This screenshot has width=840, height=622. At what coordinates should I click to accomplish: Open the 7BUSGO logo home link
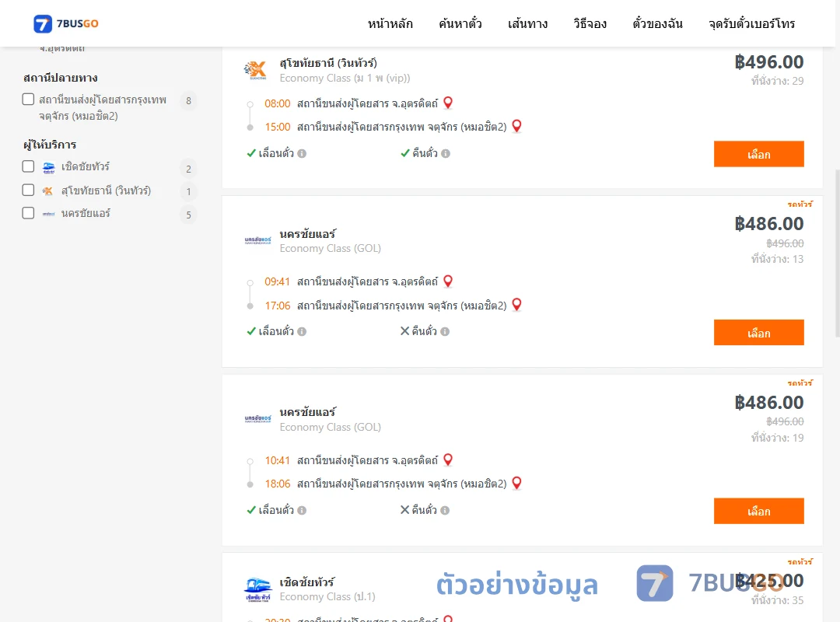(x=66, y=23)
